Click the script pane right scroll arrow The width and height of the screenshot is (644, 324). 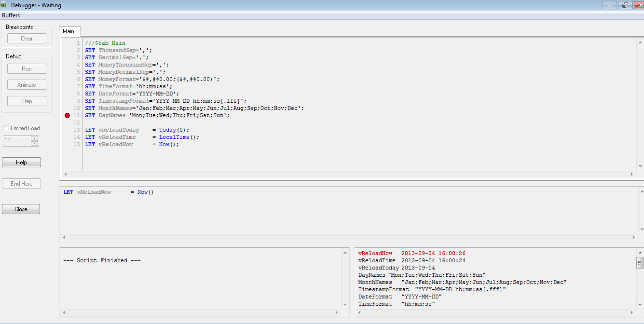pos(632,175)
